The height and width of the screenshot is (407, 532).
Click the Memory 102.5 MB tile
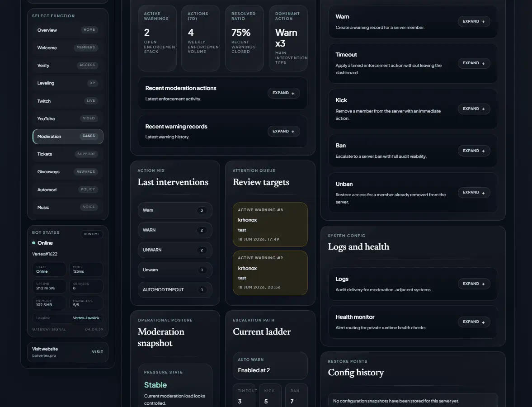[x=49, y=303]
